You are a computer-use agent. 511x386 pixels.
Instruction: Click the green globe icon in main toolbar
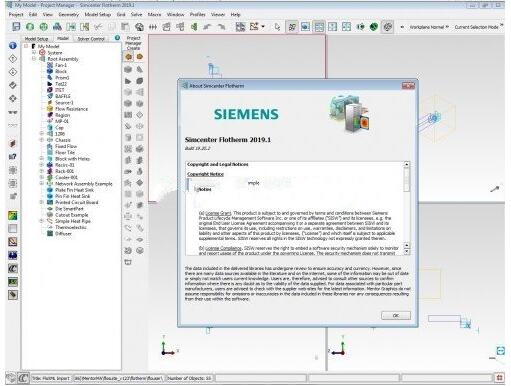(x=43, y=27)
